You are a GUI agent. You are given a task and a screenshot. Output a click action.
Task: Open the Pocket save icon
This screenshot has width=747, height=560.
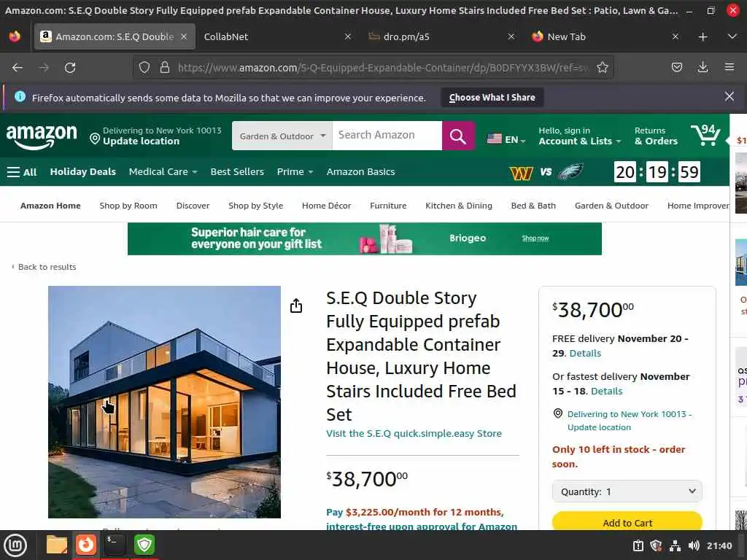click(676, 68)
